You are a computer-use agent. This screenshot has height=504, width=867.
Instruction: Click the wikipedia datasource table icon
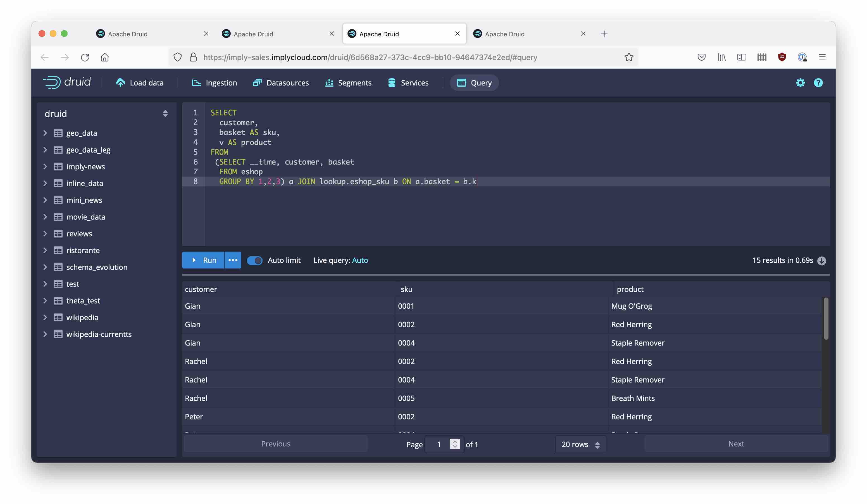58,317
